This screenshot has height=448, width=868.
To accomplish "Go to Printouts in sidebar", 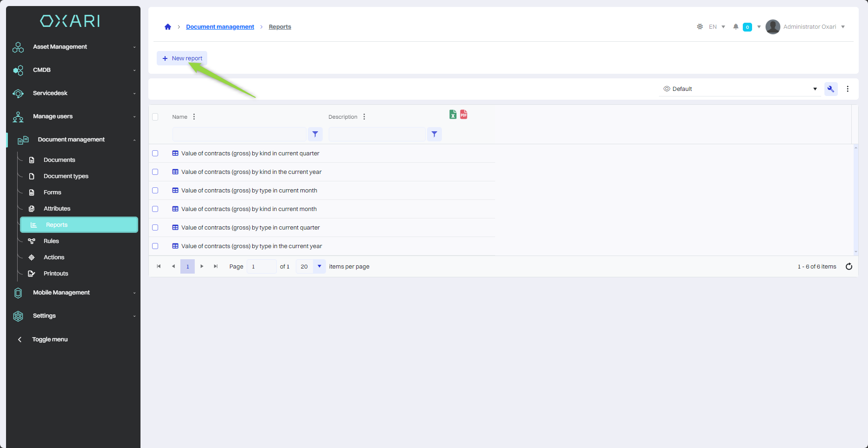I will click(x=56, y=274).
